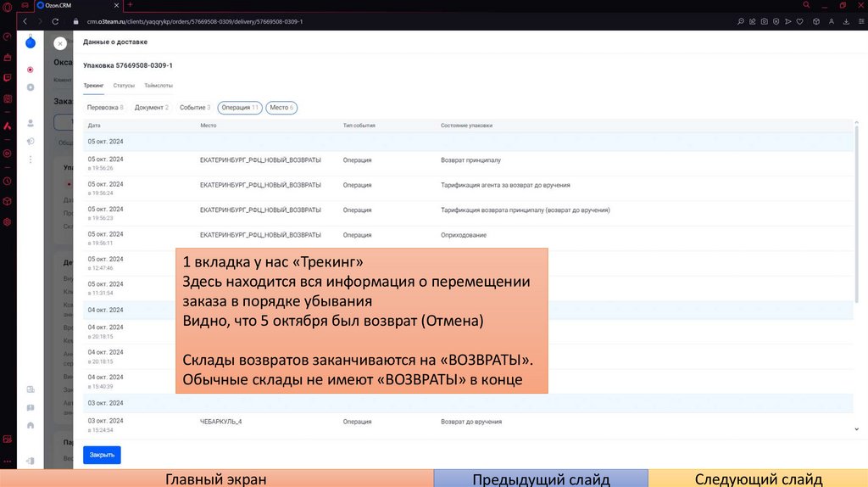This screenshot has width=868, height=487.
Task: Go back with the browser back arrow
Action: 25,21
